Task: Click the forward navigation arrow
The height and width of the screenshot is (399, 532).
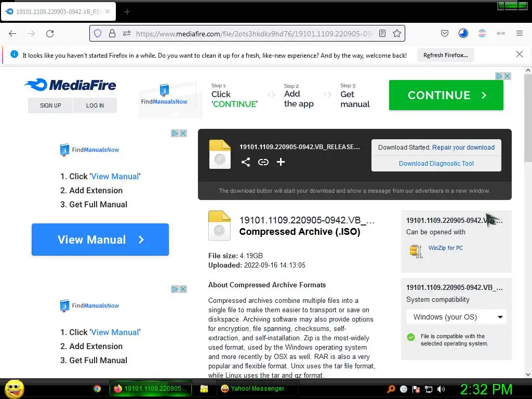Action: point(31,34)
